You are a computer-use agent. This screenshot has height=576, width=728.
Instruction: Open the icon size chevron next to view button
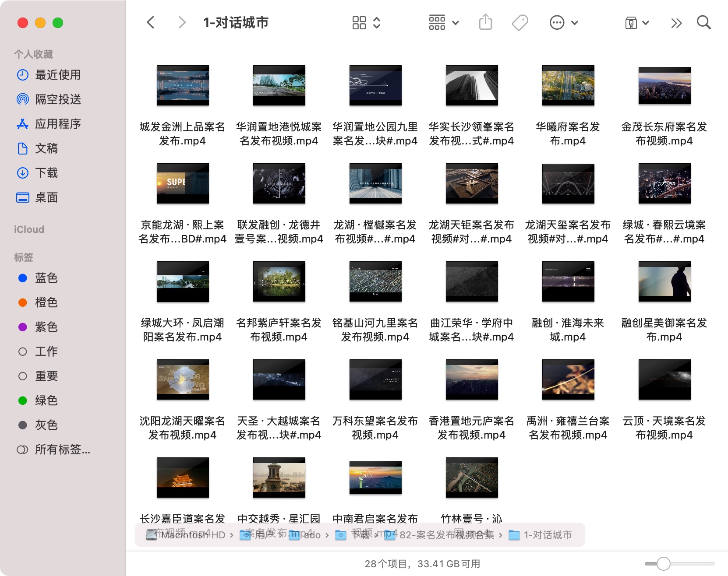point(376,22)
